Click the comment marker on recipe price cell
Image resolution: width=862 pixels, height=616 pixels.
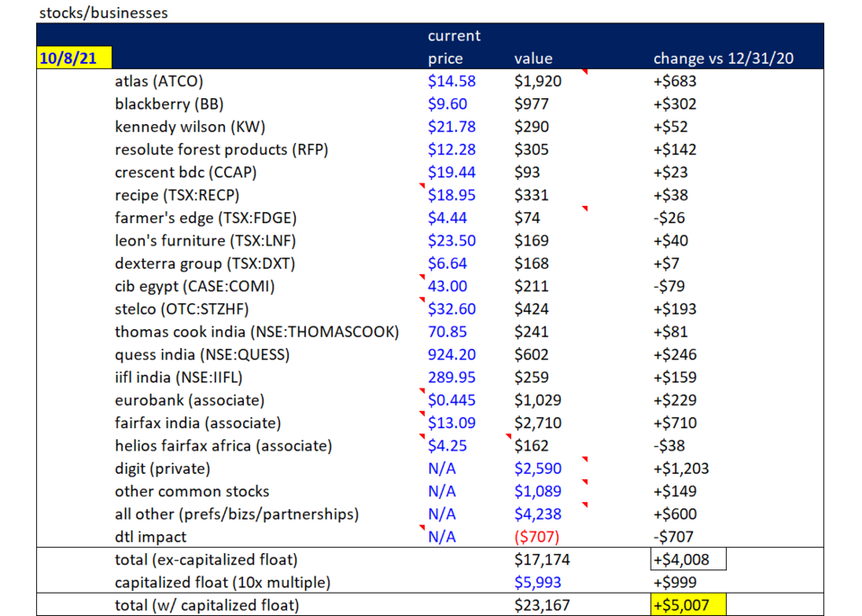click(x=422, y=186)
